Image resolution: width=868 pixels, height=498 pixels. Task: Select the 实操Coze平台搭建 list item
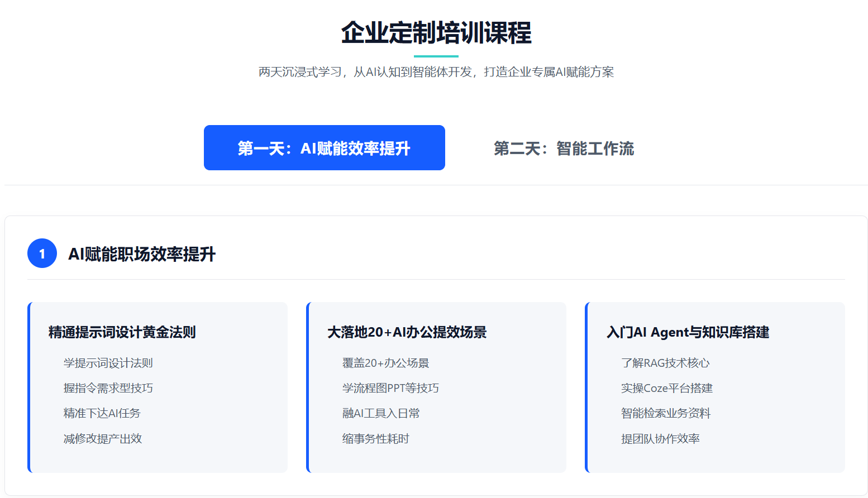coord(666,388)
